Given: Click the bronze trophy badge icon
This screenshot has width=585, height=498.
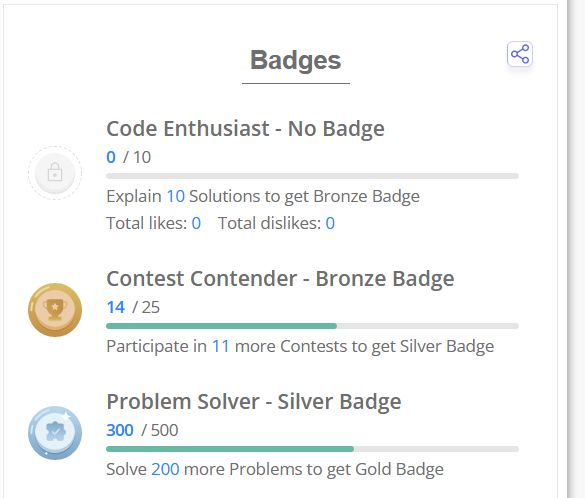Looking at the screenshot, I should [x=55, y=310].
